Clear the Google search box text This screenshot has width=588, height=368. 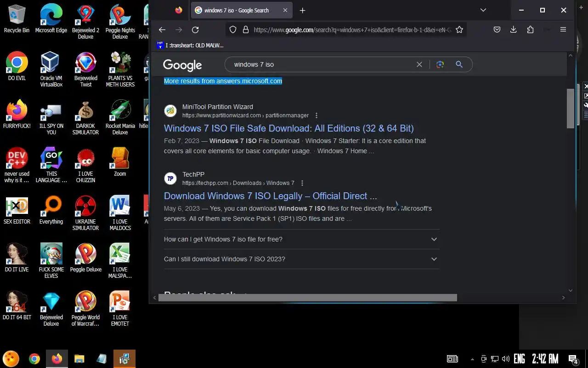click(x=419, y=64)
